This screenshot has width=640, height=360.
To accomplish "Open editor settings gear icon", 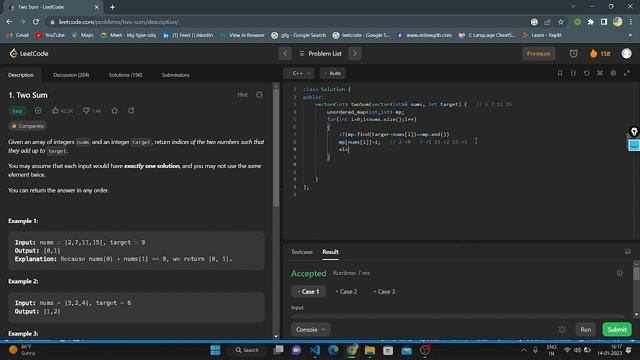I will (x=613, y=73).
